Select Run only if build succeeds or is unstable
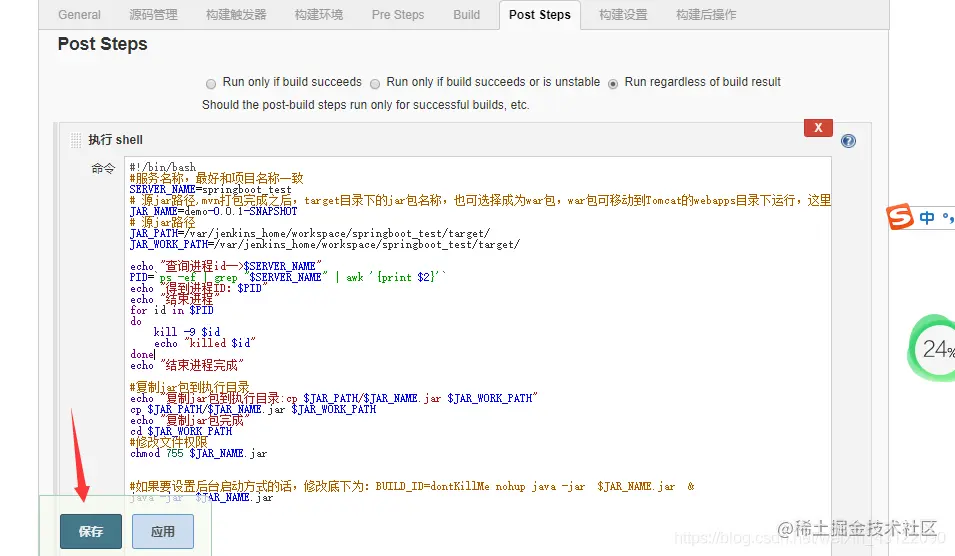 click(375, 83)
